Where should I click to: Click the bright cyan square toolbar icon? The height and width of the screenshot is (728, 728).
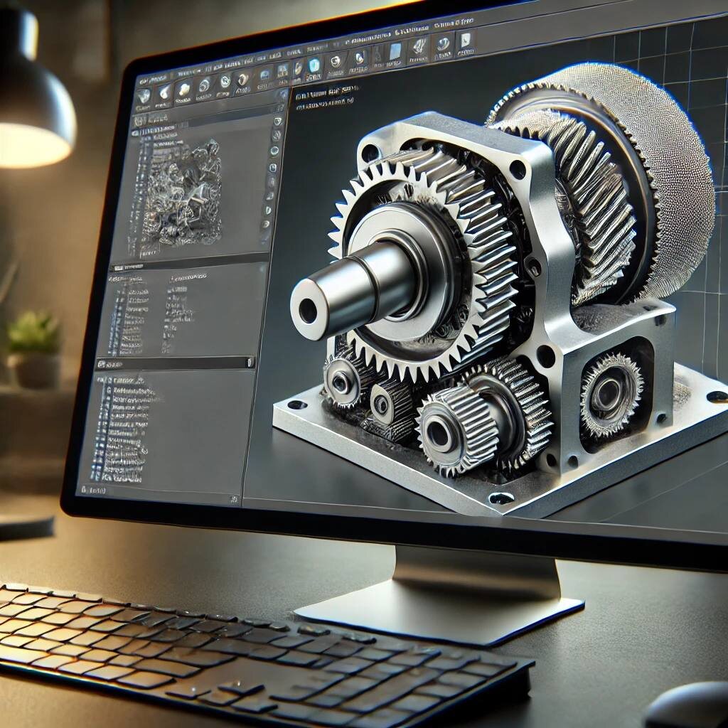[x=314, y=65]
